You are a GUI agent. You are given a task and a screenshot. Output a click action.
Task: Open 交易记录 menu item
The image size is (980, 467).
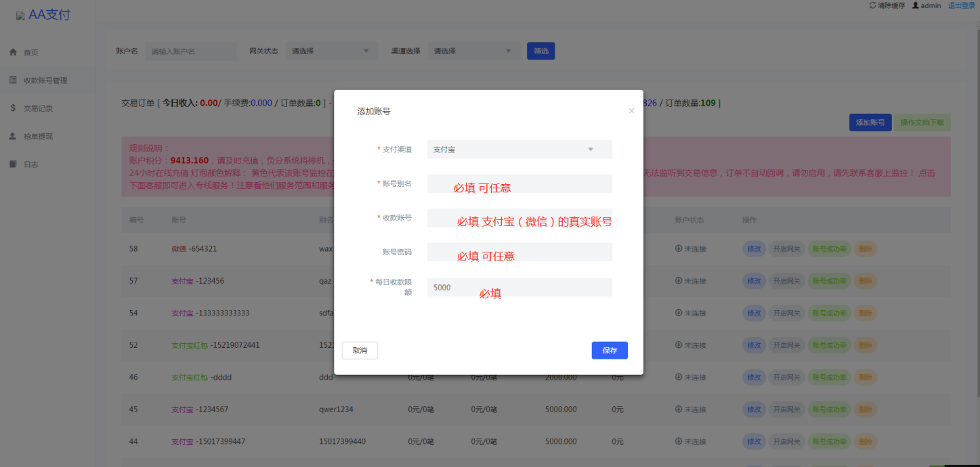pos(38,108)
